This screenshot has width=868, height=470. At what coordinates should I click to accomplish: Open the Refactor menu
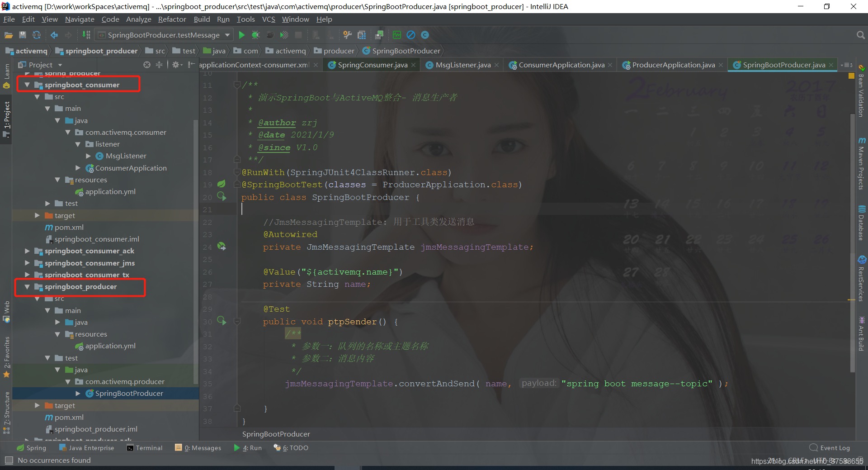coord(172,19)
